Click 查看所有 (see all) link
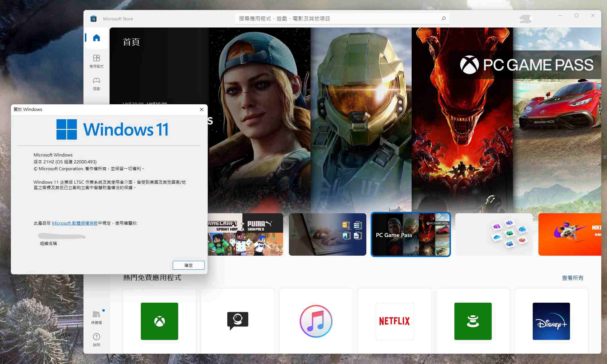 point(573,278)
